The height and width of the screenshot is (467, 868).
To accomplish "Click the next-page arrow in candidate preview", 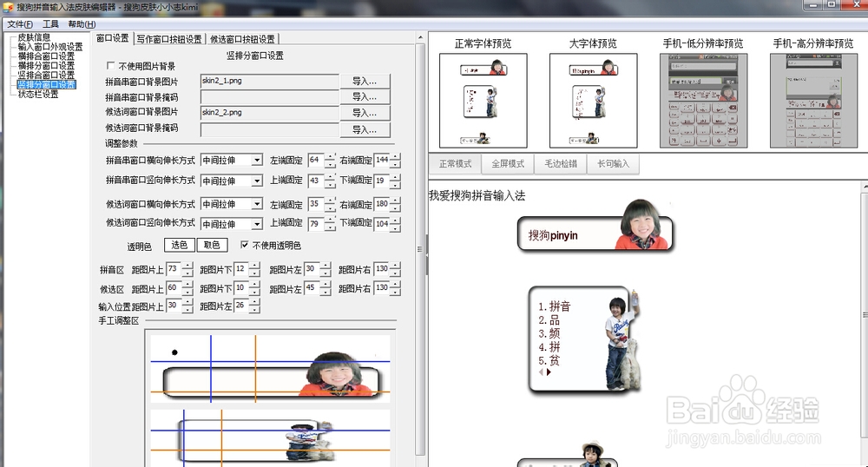I will pos(549,372).
